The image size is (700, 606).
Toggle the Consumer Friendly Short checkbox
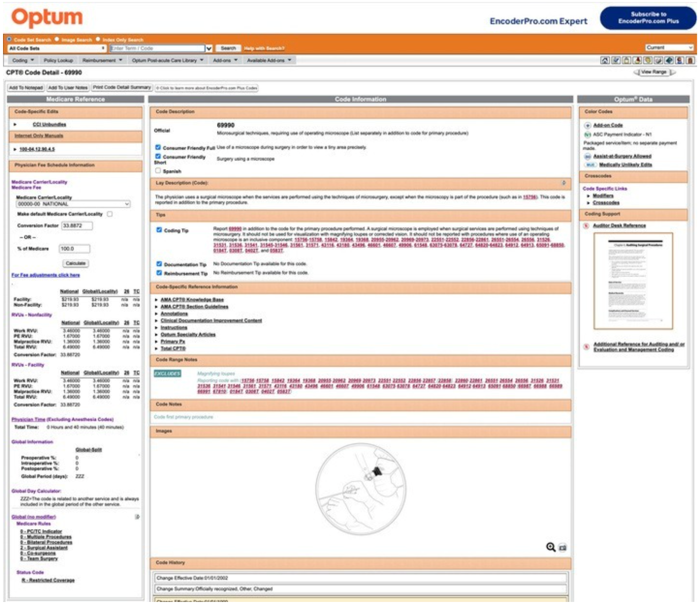point(158,156)
